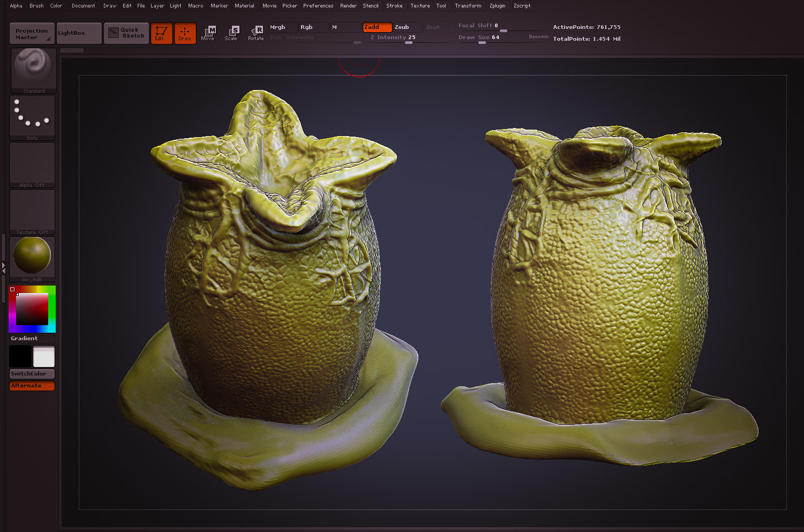
Task: Select the qw_hulk material sphere
Action: [32, 256]
